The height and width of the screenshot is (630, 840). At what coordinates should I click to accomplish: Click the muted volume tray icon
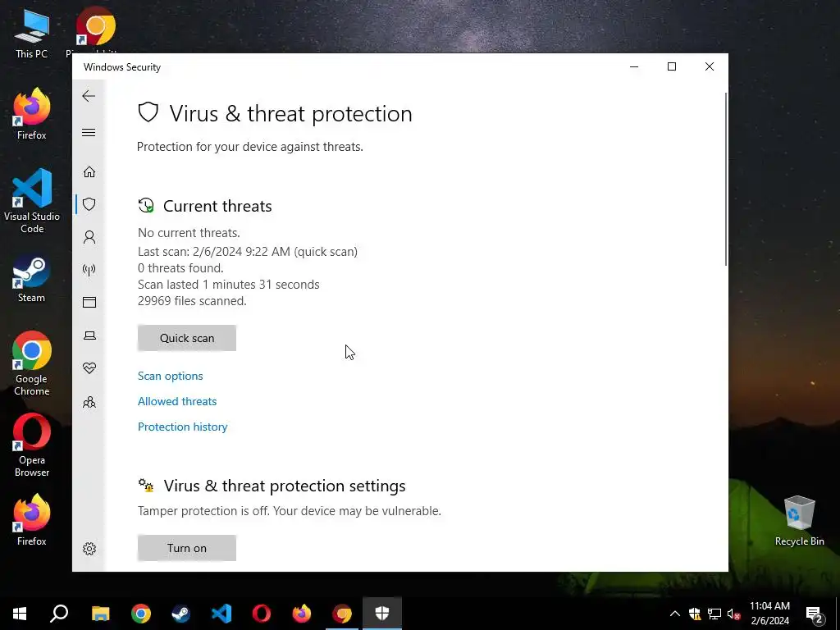733,614
